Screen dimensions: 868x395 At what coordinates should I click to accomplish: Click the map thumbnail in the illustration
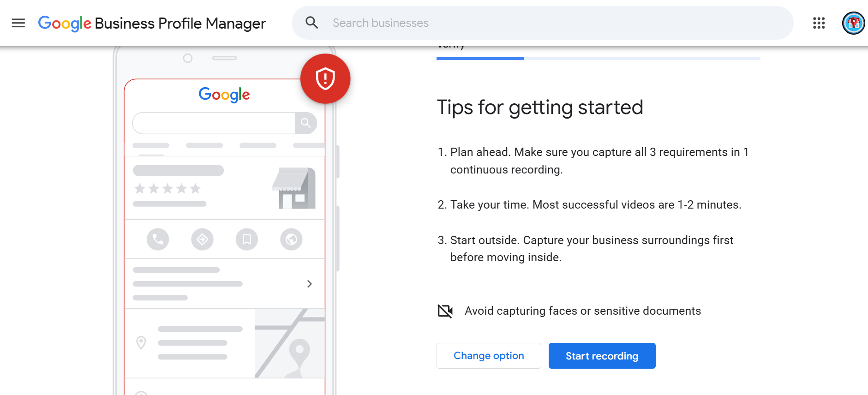coord(290,343)
